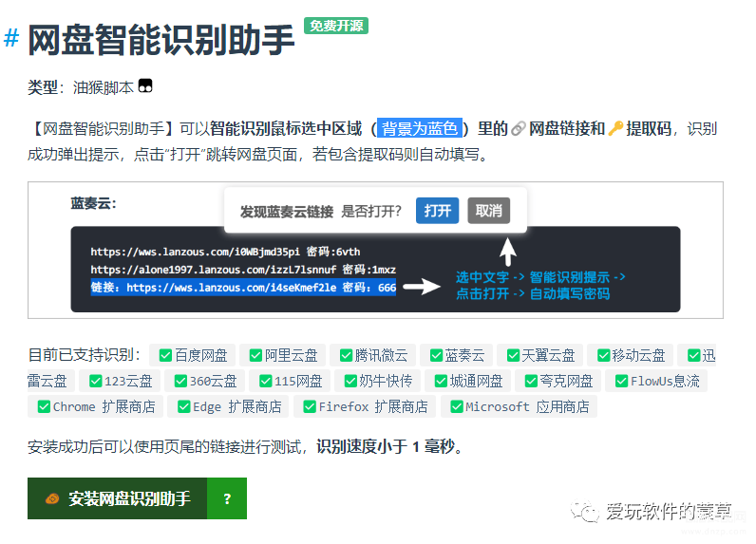Click the chain link icon before 网盘链接

point(518,129)
